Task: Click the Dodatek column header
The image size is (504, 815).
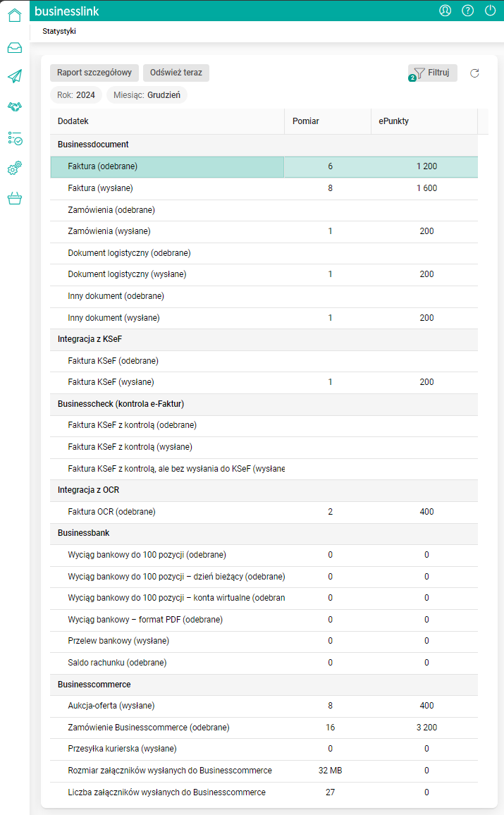Action: [73, 121]
